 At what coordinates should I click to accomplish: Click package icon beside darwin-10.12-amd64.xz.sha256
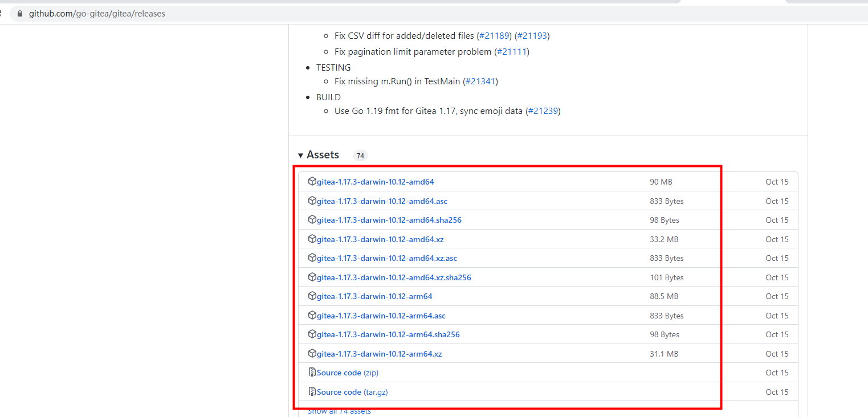[x=312, y=277]
